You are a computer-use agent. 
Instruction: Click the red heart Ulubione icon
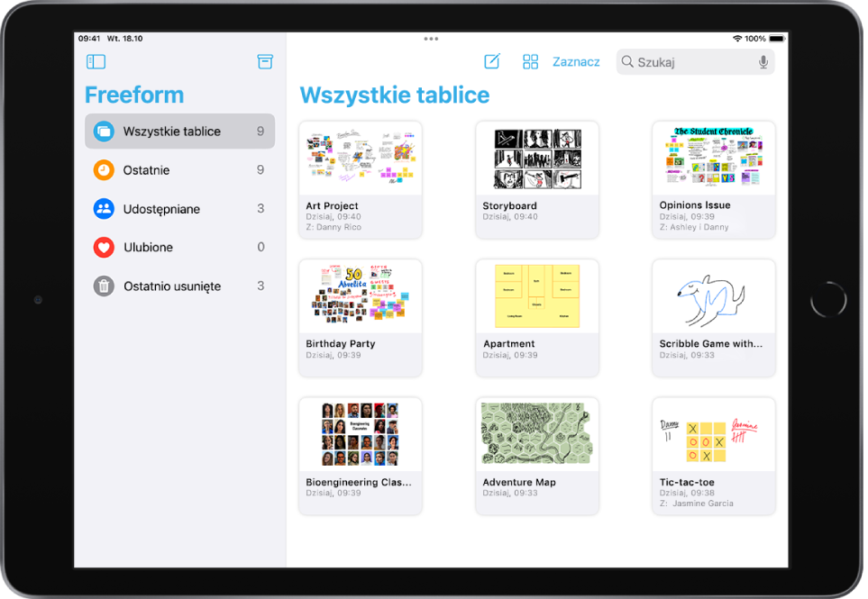104,247
